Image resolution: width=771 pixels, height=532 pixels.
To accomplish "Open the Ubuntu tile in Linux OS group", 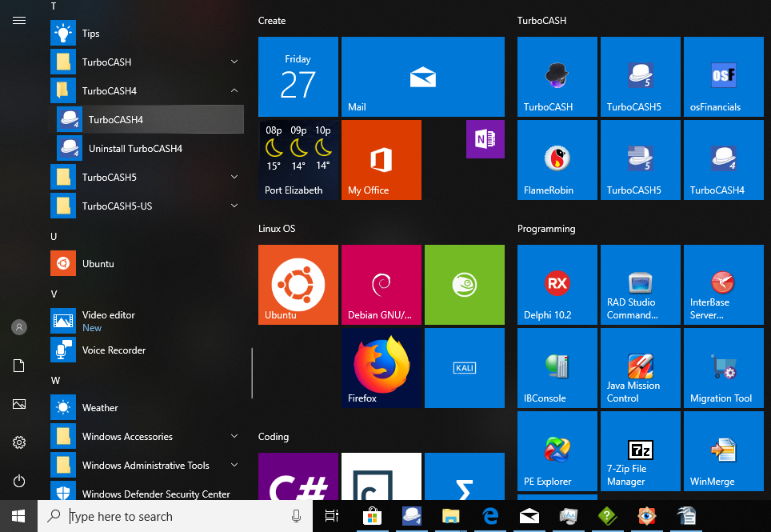I will point(298,285).
